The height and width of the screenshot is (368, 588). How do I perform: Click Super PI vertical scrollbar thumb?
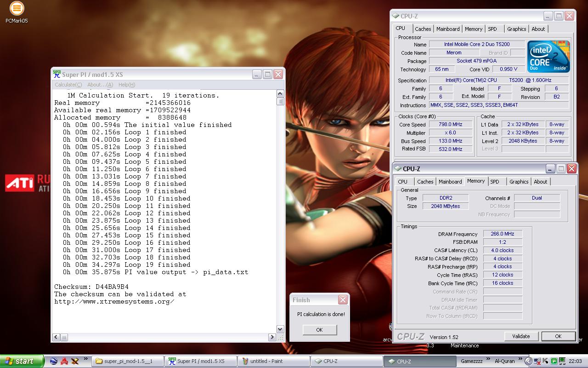pos(280,101)
